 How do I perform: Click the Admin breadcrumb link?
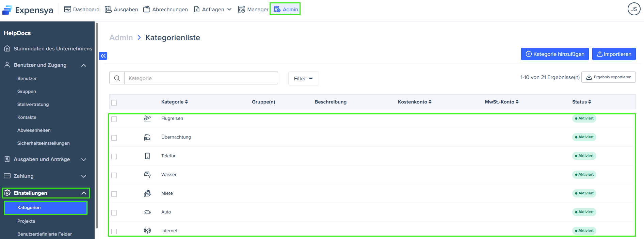click(x=121, y=37)
